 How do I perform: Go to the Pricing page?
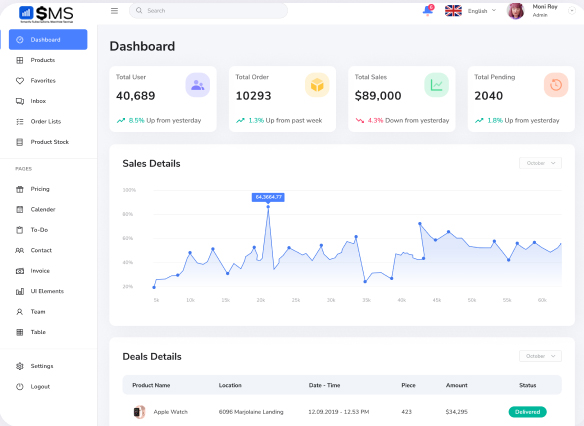(40, 189)
